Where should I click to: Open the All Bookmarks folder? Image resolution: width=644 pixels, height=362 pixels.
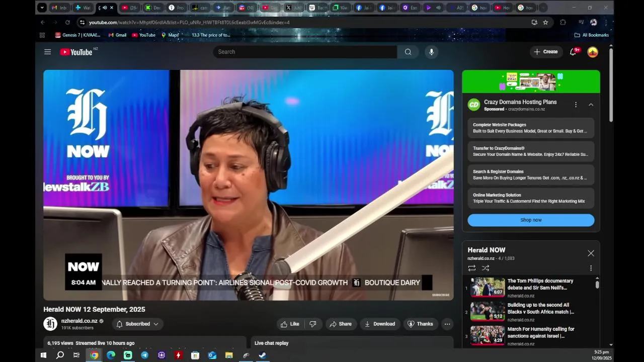[592, 35]
